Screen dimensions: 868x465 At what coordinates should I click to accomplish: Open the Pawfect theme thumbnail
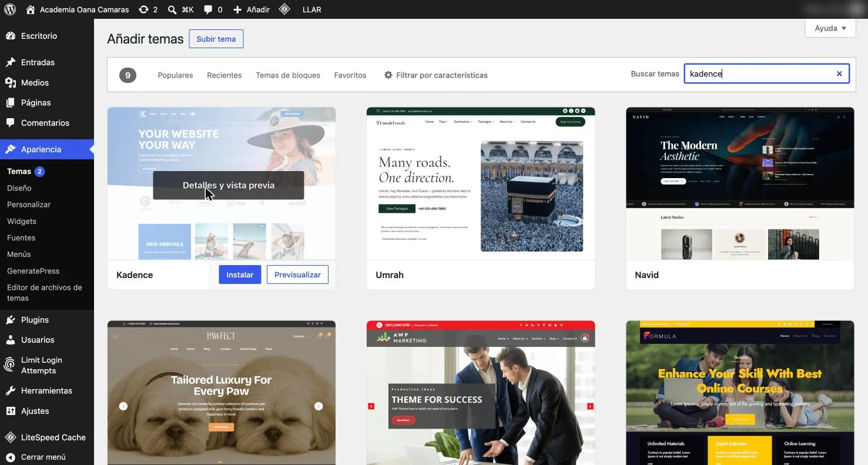point(222,393)
